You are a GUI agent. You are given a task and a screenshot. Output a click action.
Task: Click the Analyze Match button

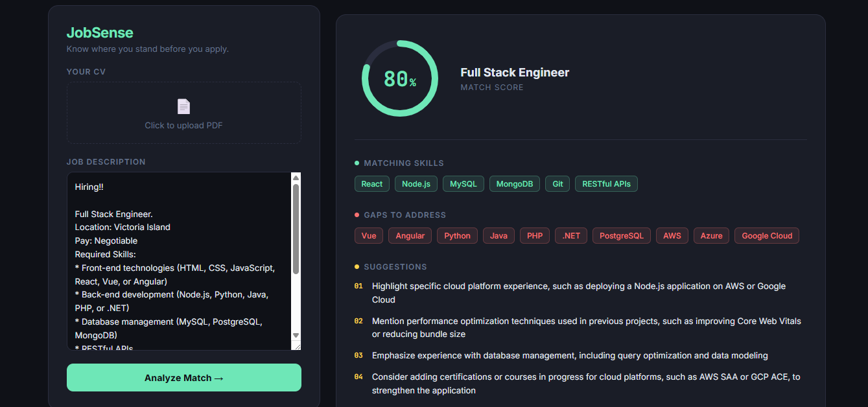(x=184, y=378)
